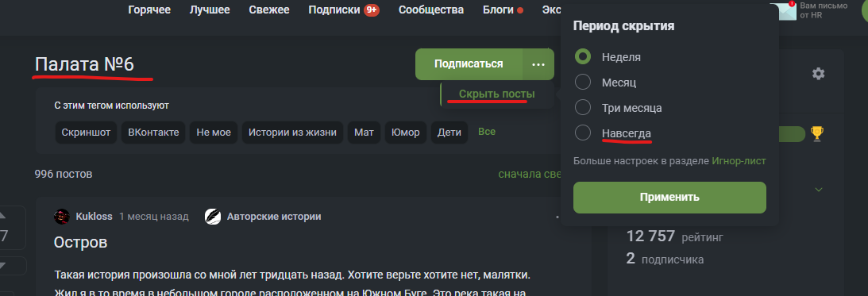The image size is (868, 296).
Task: Click Авторские истории community feather icon
Action: 213,217
